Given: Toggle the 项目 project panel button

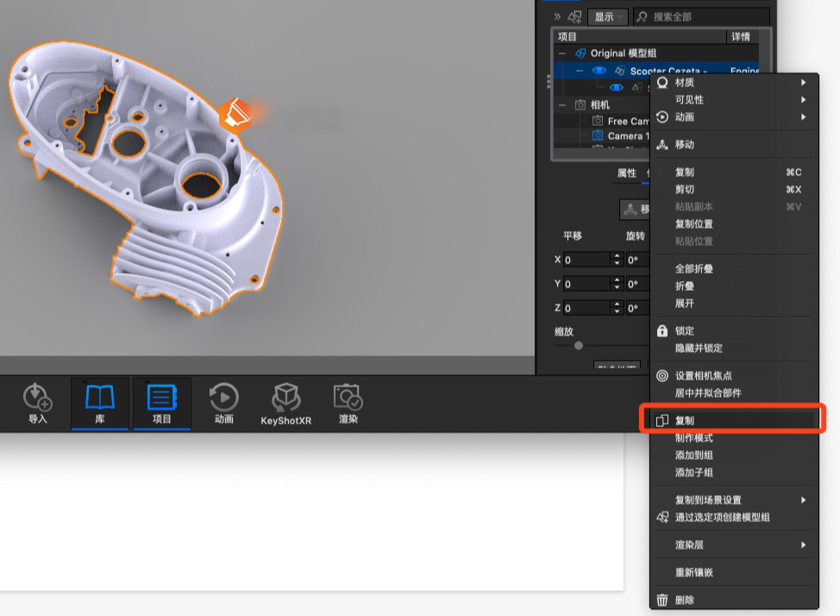Looking at the screenshot, I should coord(162,401).
